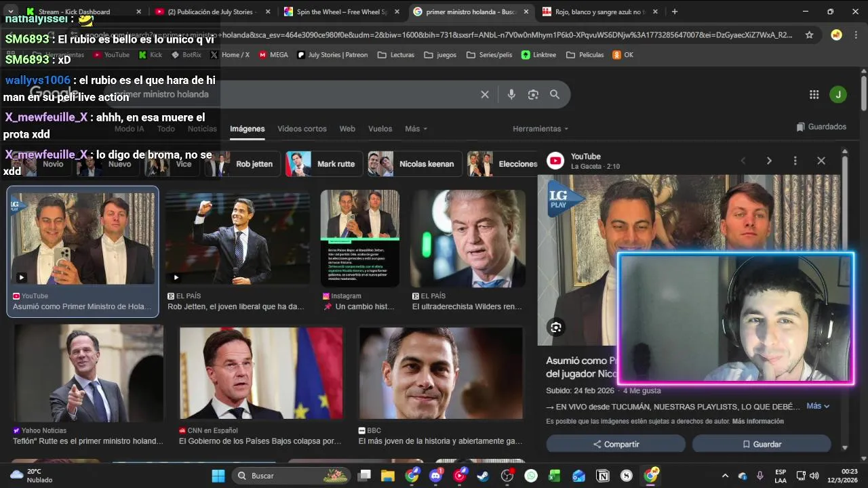Go to next image in preview panel

pyautogui.click(x=769, y=161)
